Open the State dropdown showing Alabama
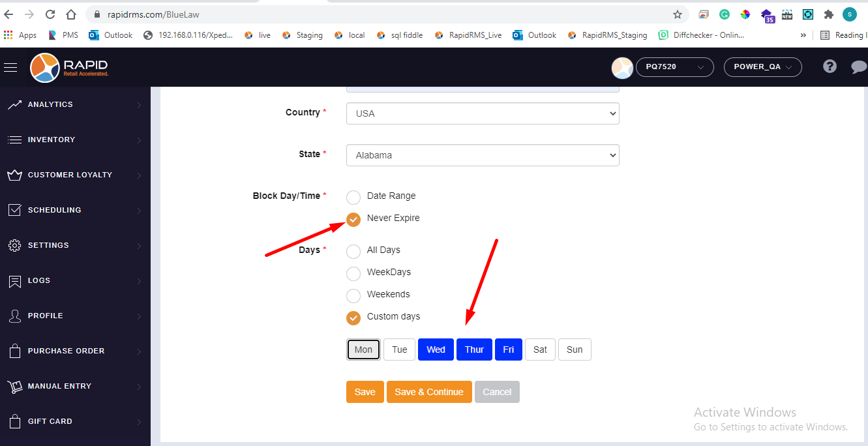Viewport: 868px width, 446px height. 483,155
